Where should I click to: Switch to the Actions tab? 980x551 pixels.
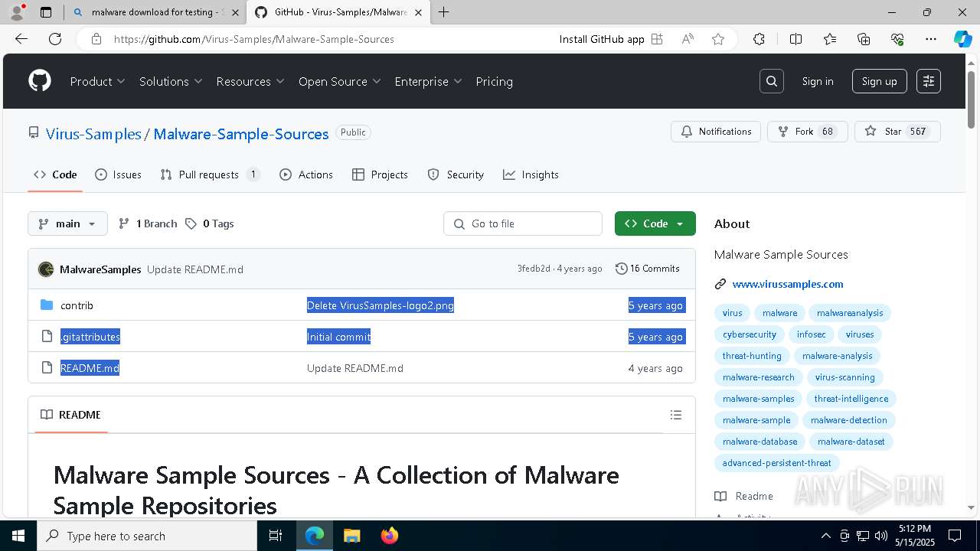[x=306, y=174]
